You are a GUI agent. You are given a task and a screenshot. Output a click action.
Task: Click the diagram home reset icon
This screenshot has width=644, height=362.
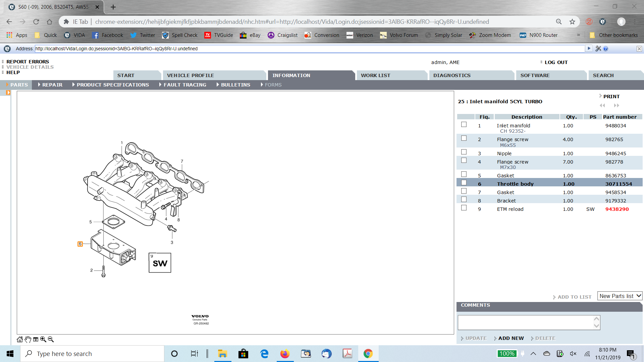pyautogui.click(x=20, y=339)
